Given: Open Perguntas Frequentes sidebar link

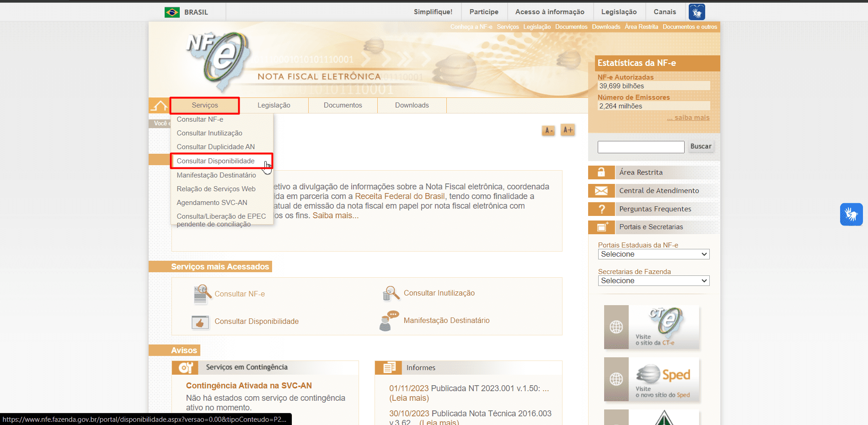Looking at the screenshot, I should [655, 209].
